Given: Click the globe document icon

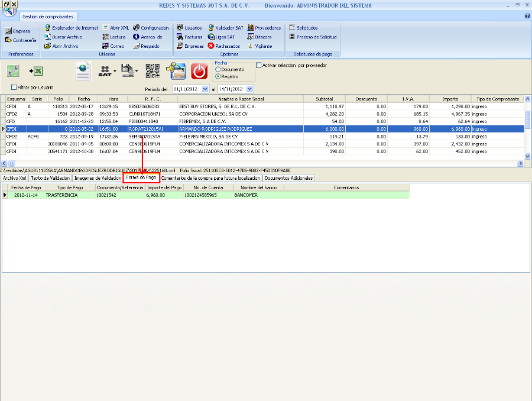Looking at the screenshot, I should [x=83, y=71].
